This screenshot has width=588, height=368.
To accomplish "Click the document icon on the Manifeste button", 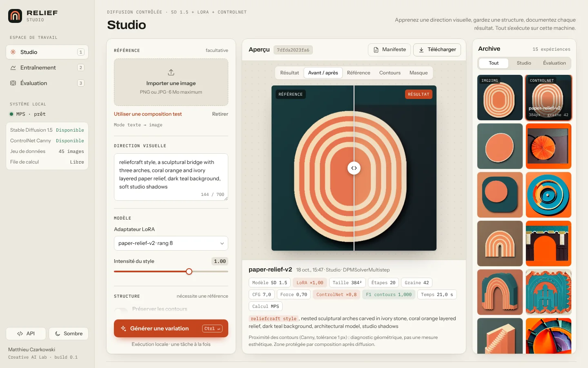I will coord(376,50).
